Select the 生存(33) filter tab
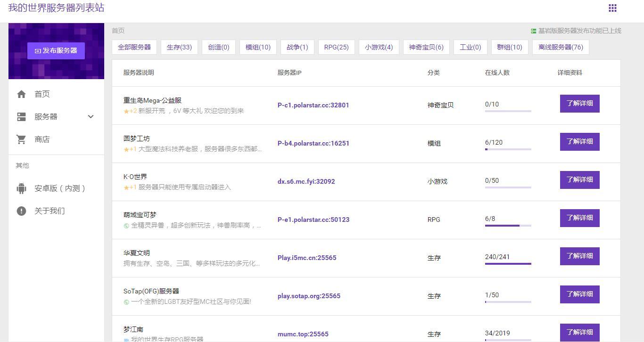This screenshot has height=342, width=644. [179, 47]
